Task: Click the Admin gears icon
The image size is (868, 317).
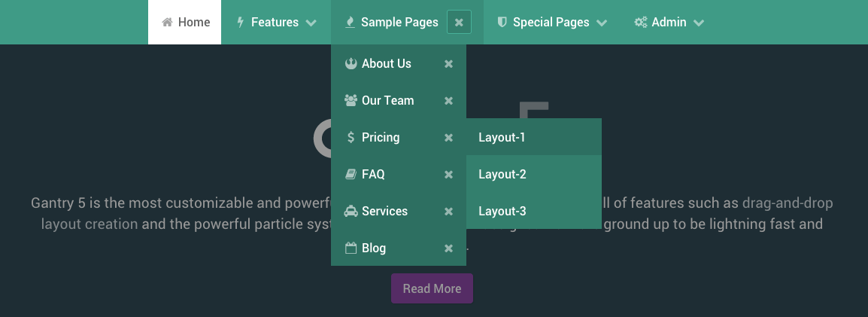Action: [641, 23]
